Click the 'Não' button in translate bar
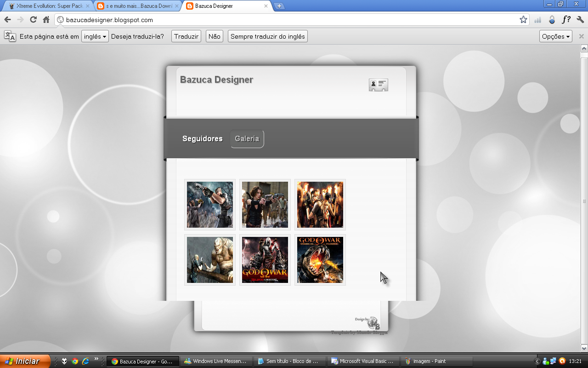This screenshot has width=588, height=368. 214,36
